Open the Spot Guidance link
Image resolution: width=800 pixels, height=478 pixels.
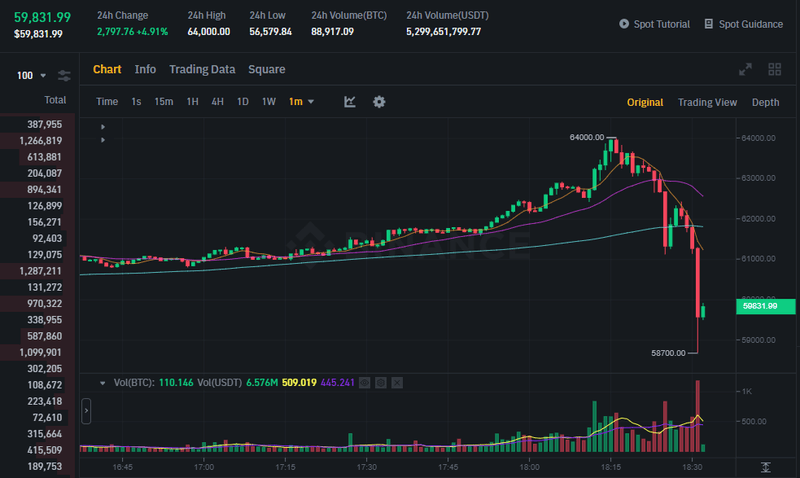(x=743, y=24)
